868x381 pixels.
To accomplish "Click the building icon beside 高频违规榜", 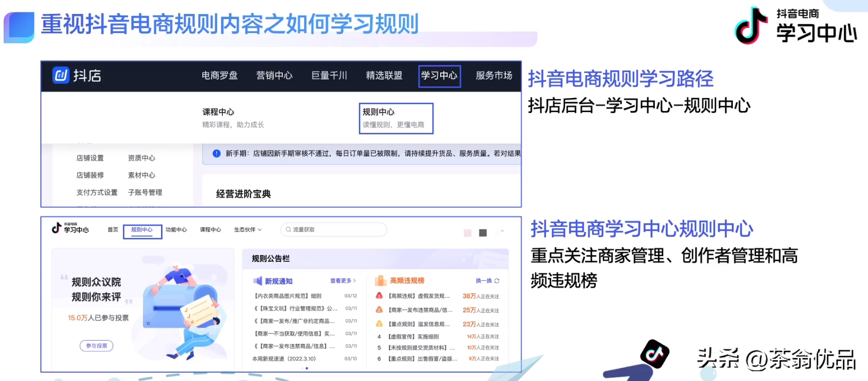I will pos(380,280).
